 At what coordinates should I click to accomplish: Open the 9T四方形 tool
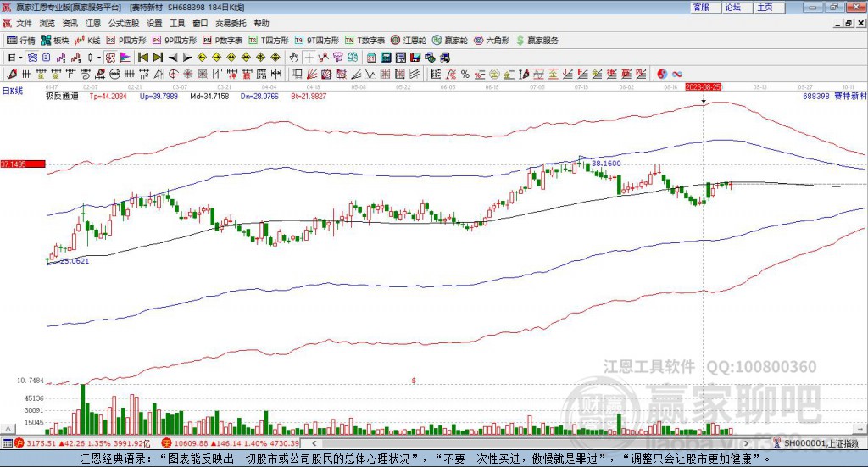point(317,41)
